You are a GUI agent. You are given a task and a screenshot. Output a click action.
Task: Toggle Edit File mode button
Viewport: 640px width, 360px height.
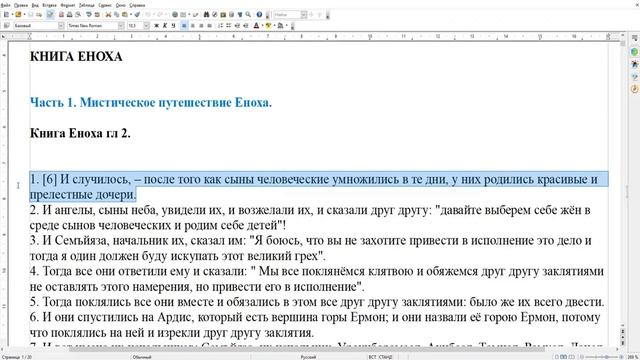[x=50, y=15]
